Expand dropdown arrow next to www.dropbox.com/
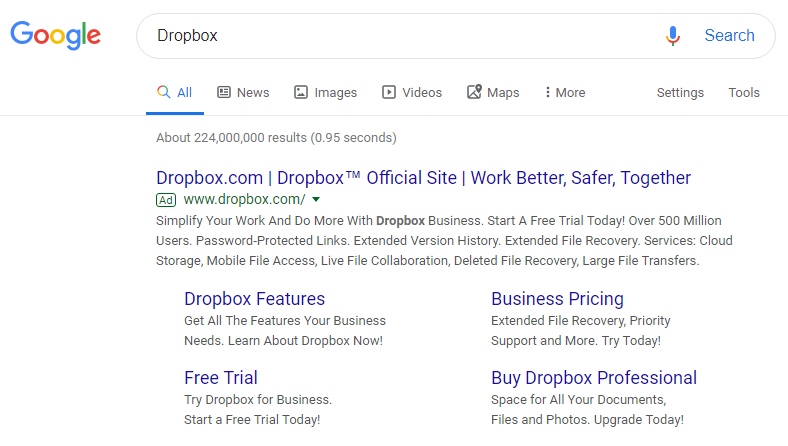 tap(316, 200)
